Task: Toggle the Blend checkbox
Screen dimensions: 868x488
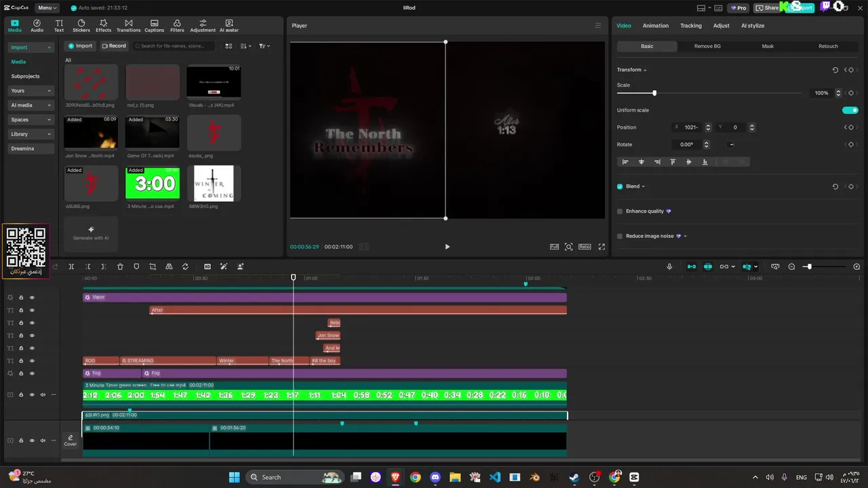Action: (x=620, y=186)
